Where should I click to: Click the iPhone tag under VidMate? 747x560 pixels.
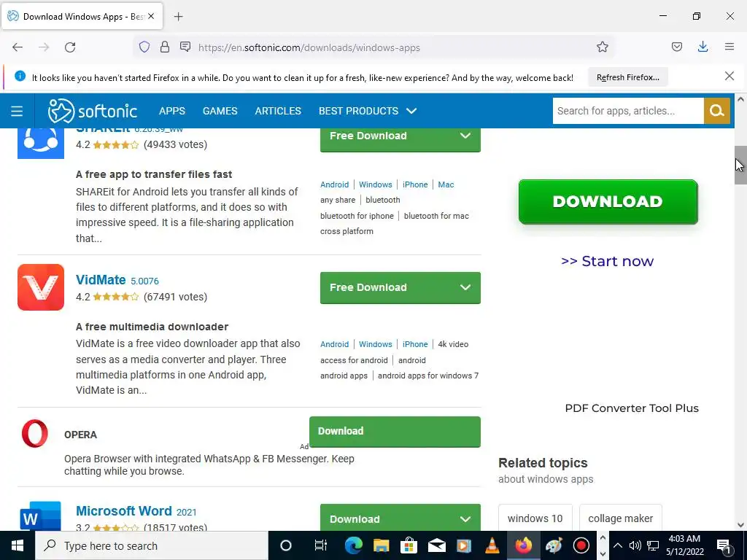(x=415, y=344)
